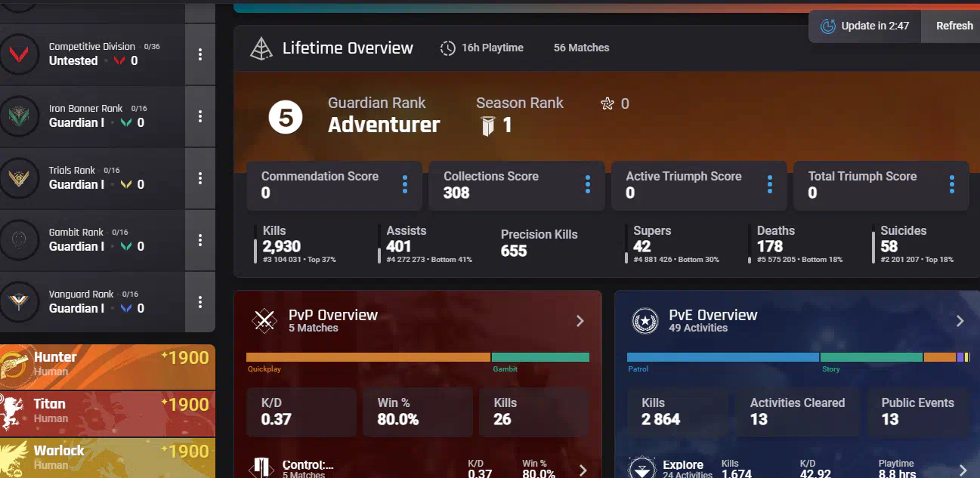Select the Titan character card
The image size is (980, 478).
107,412
